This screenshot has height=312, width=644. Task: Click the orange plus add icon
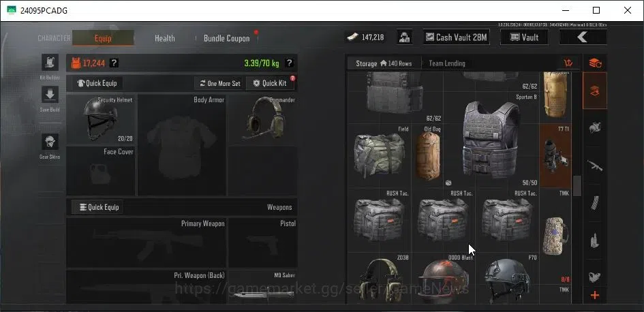point(595,296)
